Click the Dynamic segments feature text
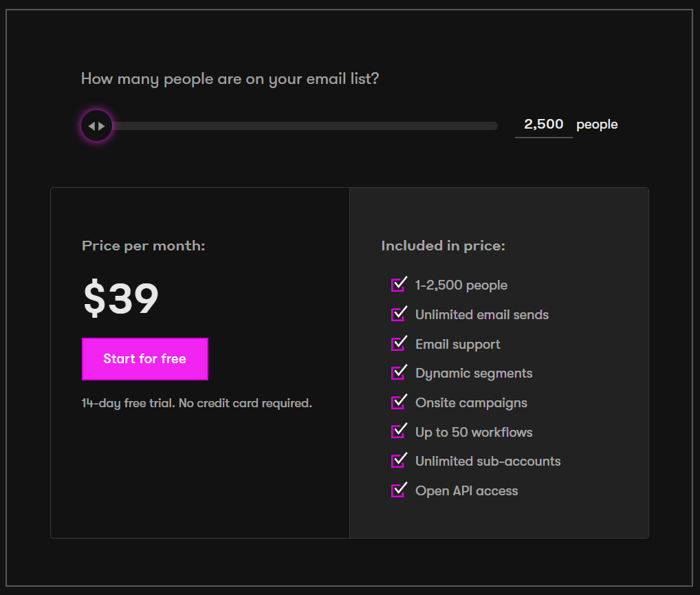This screenshot has height=595, width=700. pos(474,374)
